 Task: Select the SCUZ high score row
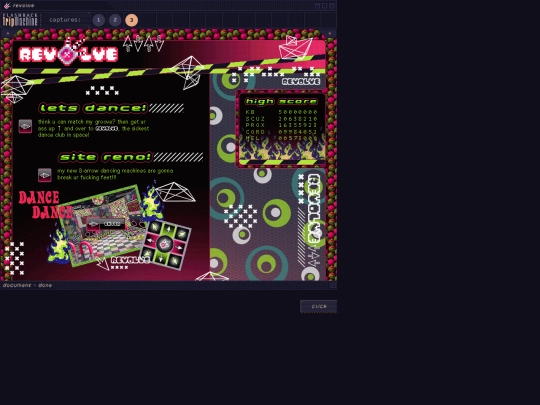coord(281,119)
